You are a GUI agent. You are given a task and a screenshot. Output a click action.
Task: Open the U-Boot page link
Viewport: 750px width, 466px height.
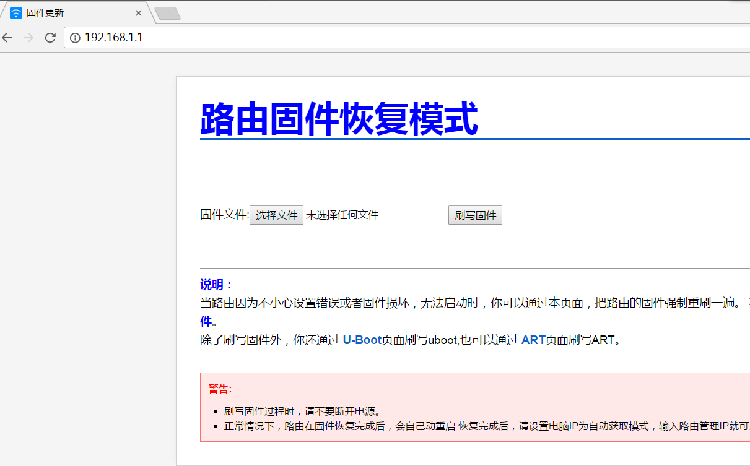(362, 340)
